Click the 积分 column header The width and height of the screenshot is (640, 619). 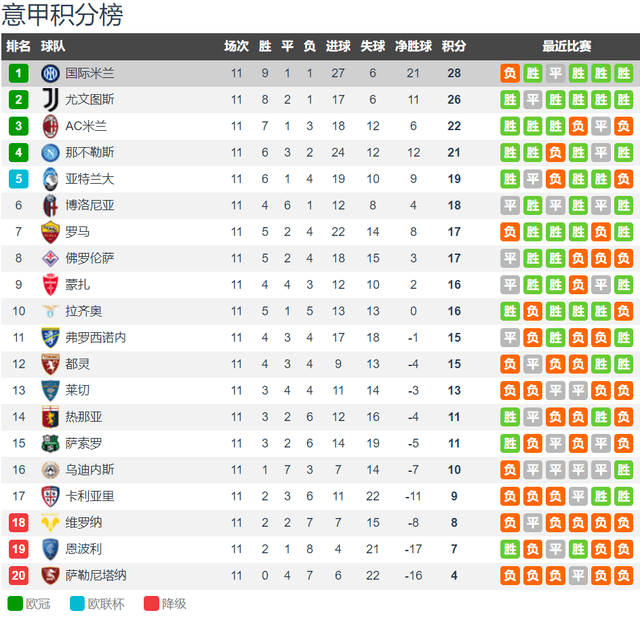tap(454, 46)
